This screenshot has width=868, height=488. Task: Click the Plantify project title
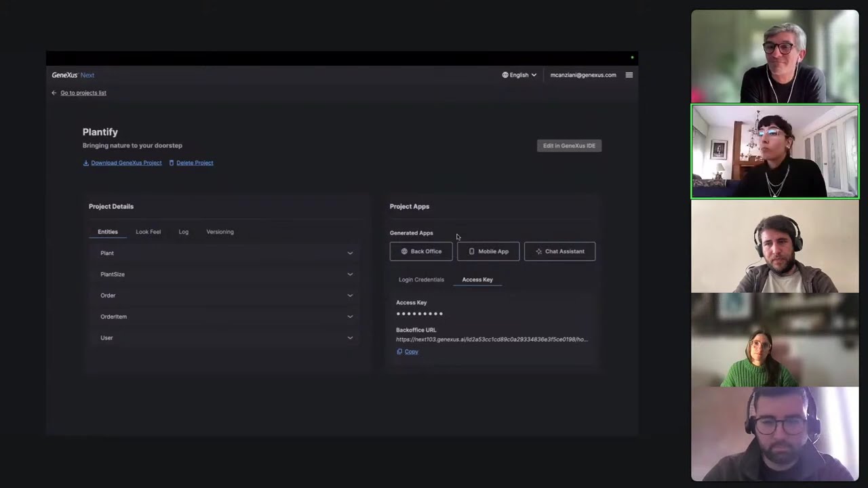pos(100,132)
